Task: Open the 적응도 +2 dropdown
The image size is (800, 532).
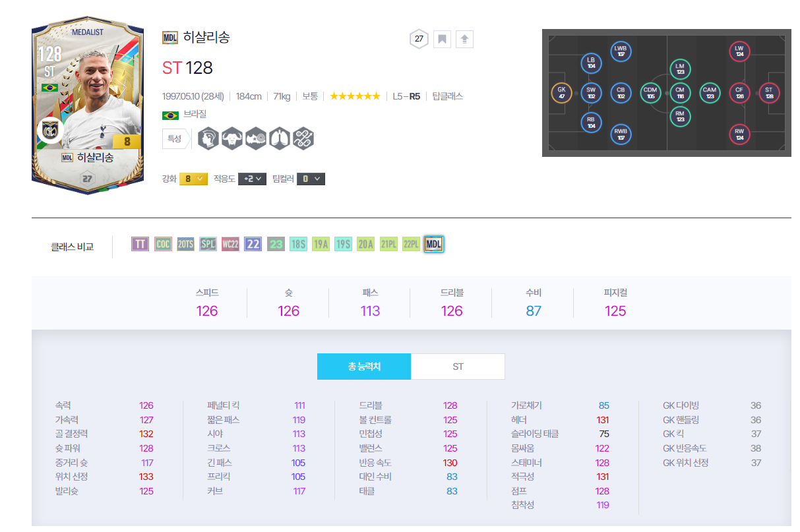Action: [252, 179]
